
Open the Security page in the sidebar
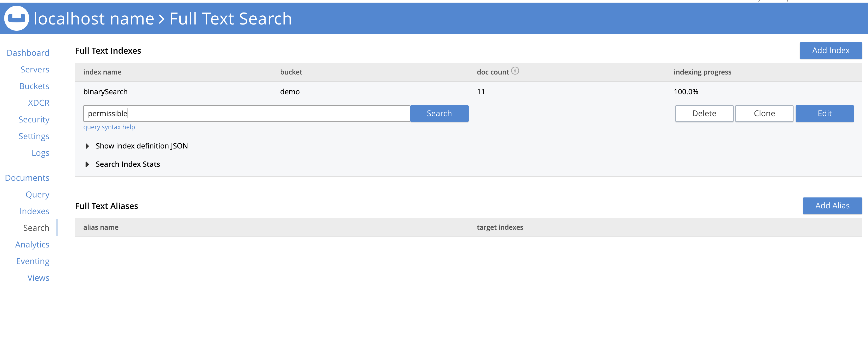pos(34,119)
